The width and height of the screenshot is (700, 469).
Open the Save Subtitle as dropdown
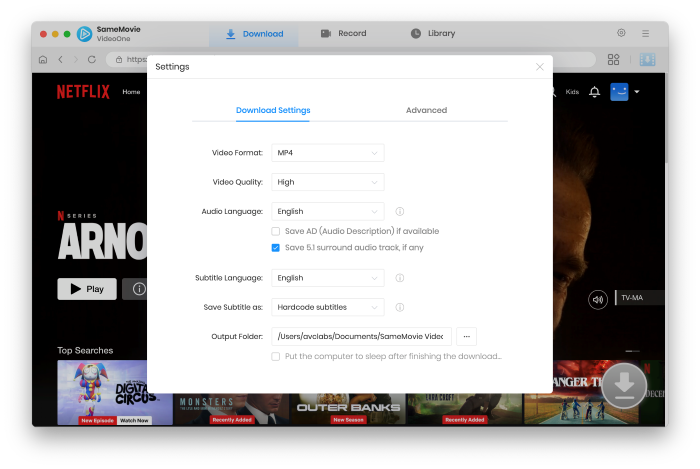click(328, 307)
